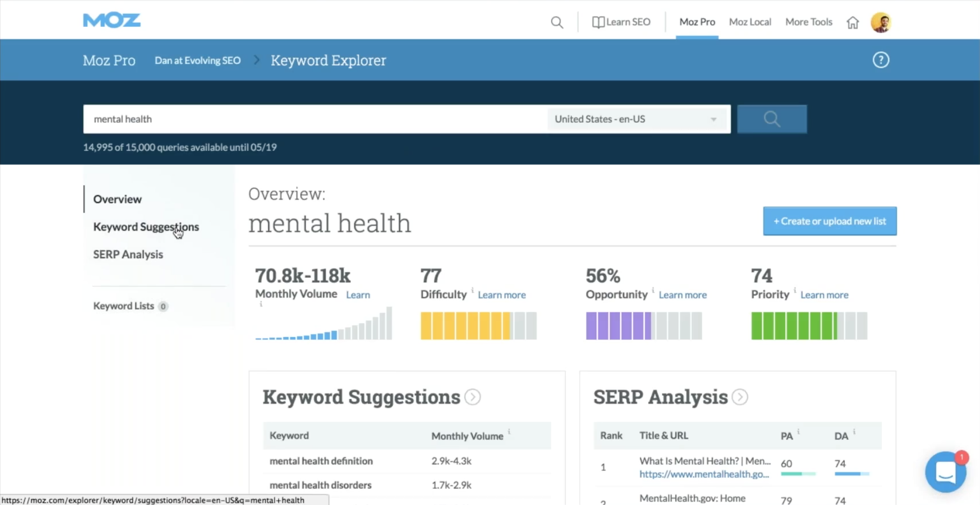Screen dimensions: 980x505
Task: Click the Title & URL column header
Action: [664, 436]
